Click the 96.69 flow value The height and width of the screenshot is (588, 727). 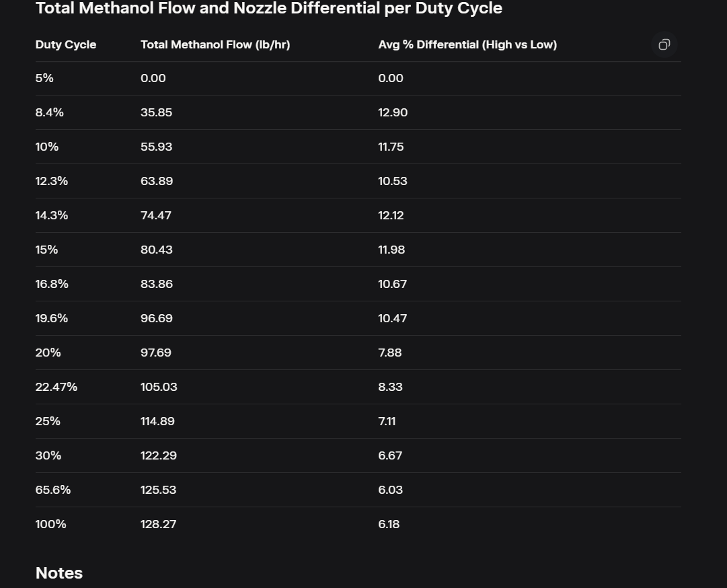[157, 318]
